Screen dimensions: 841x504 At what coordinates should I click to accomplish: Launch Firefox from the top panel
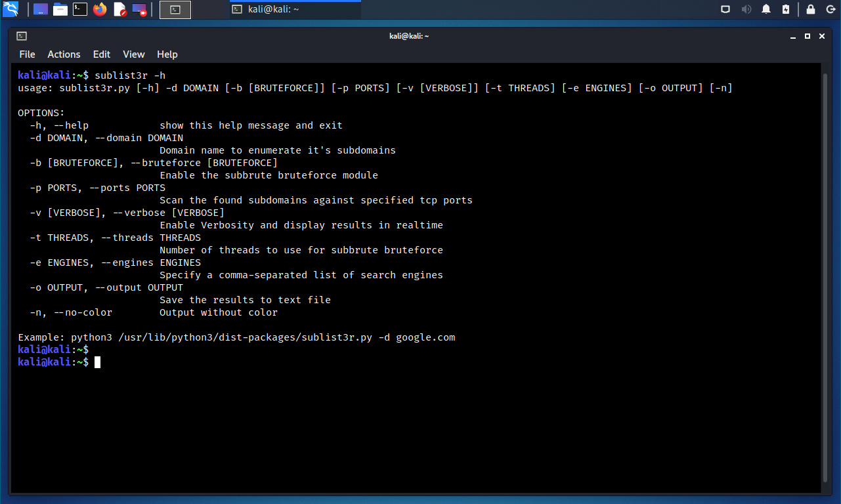pyautogui.click(x=100, y=9)
